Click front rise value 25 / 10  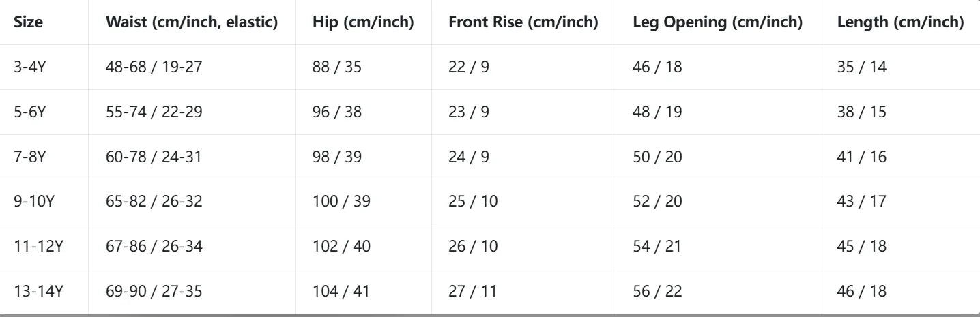coord(473,202)
